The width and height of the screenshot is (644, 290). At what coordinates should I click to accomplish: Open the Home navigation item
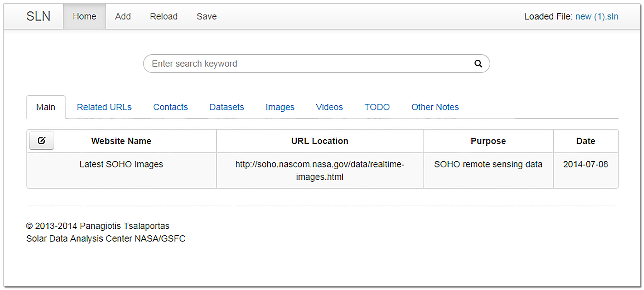click(x=84, y=16)
